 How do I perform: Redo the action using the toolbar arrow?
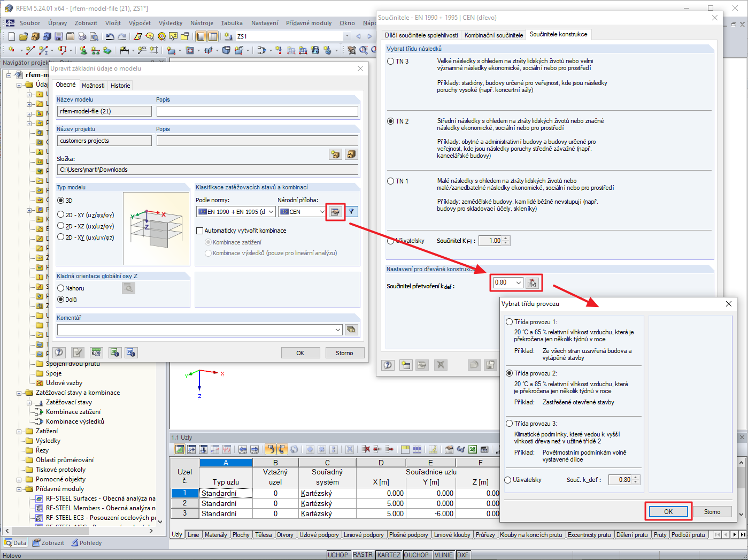(x=122, y=36)
